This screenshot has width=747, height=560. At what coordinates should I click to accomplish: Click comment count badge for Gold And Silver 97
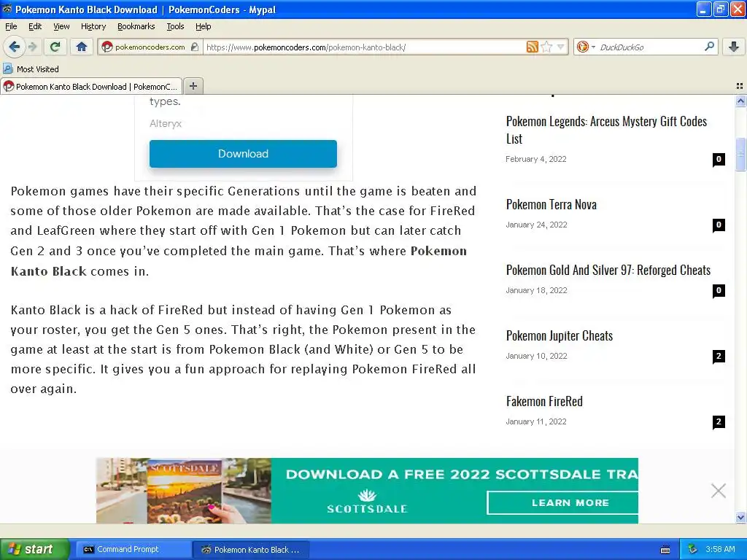coord(719,291)
